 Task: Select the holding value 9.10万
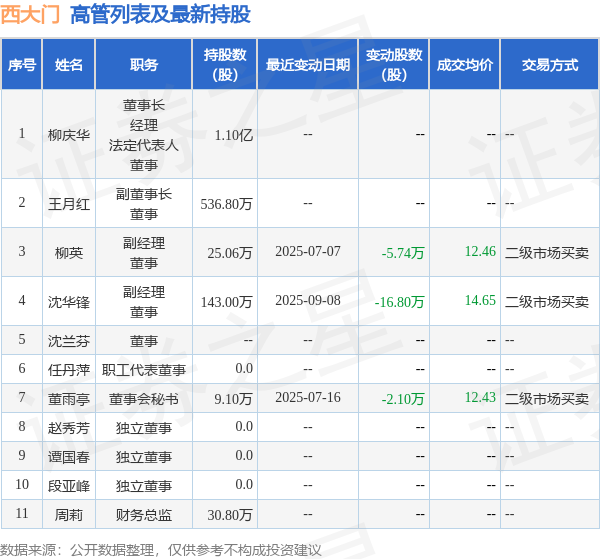point(233,399)
